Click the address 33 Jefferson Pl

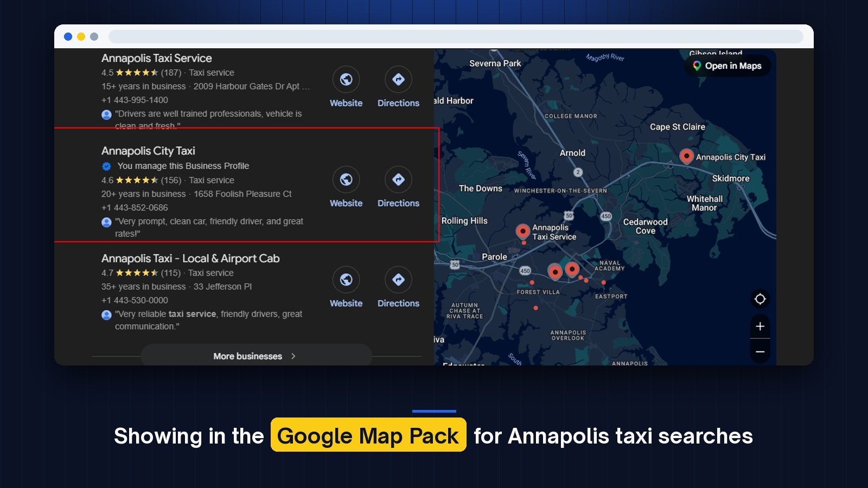click(x=222, y=286)
